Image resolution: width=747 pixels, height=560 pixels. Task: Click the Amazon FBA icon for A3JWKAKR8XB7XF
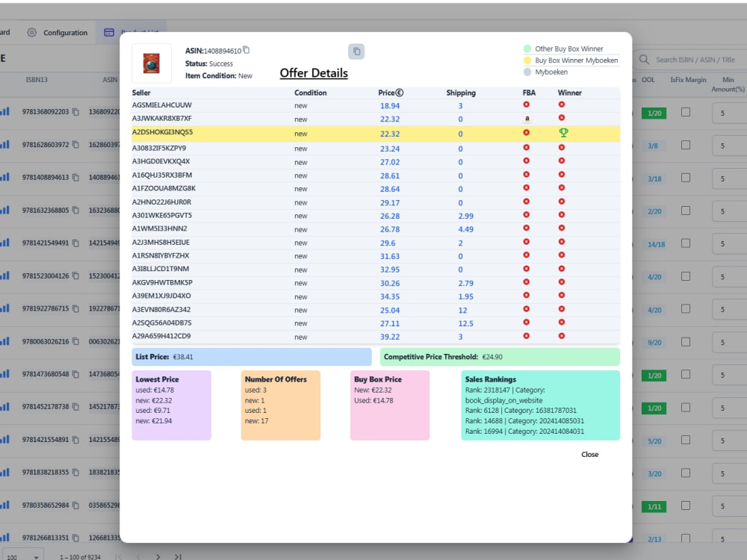pyautogui.click(x=527, y=118)
